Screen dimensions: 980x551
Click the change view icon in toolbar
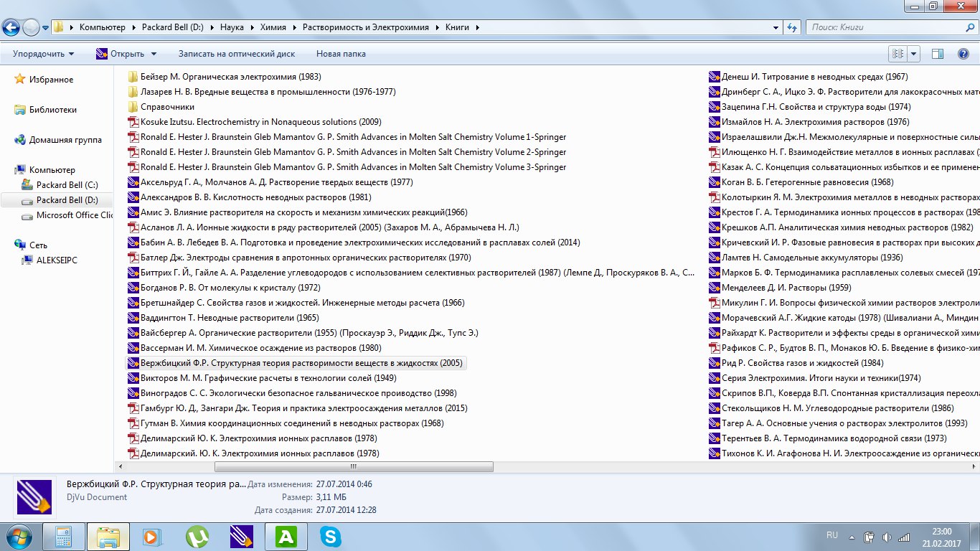[897, 54]
